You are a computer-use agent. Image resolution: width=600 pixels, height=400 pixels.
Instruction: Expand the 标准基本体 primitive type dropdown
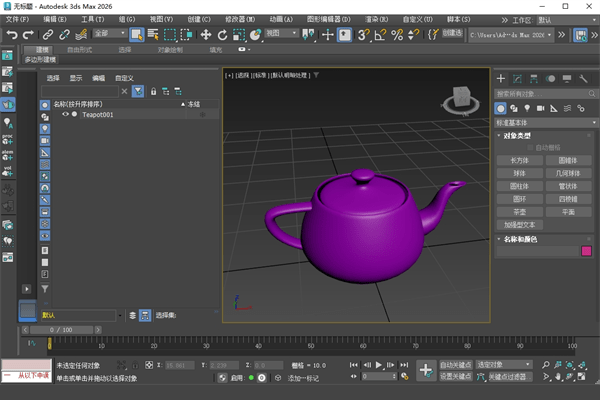pyautogui.click(x=546, y=121)
